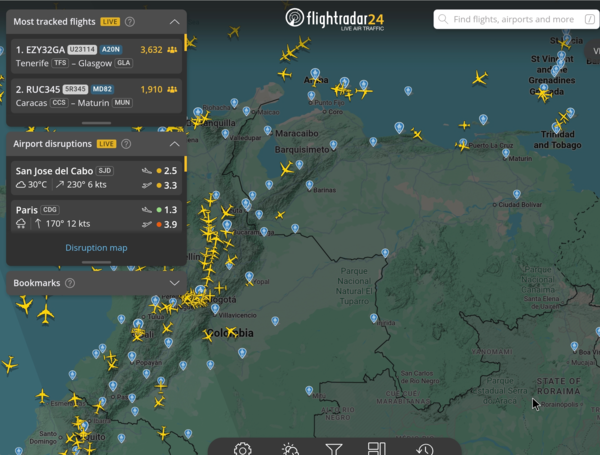
Task: Expand the Bookmarks panel
Action: (174, 283)
